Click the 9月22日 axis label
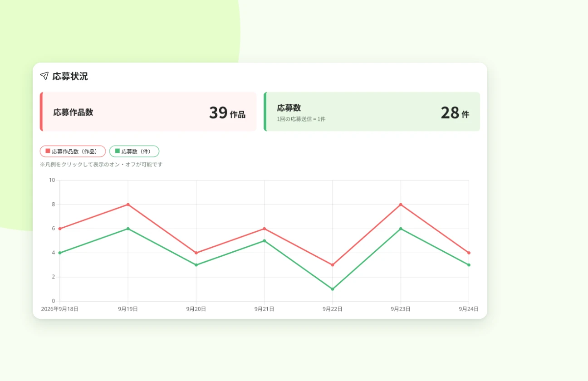The width and height of the screenshot is (588, 381). point(333,309)
